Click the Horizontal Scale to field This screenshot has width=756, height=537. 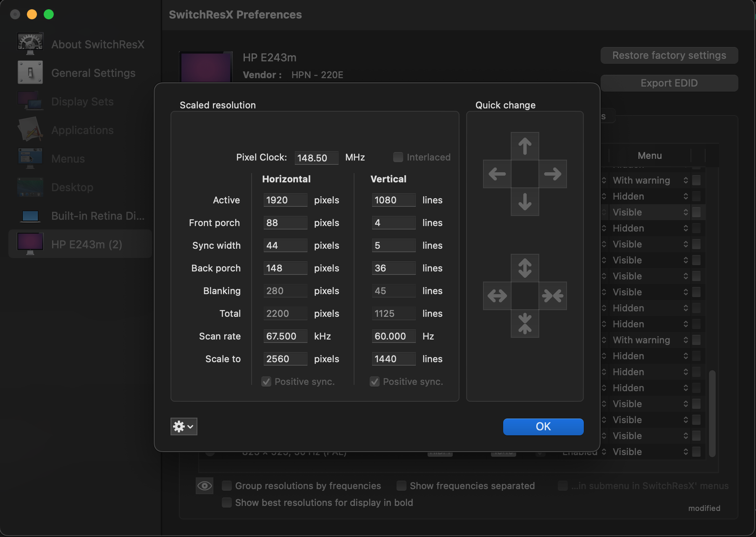point(285,359)
